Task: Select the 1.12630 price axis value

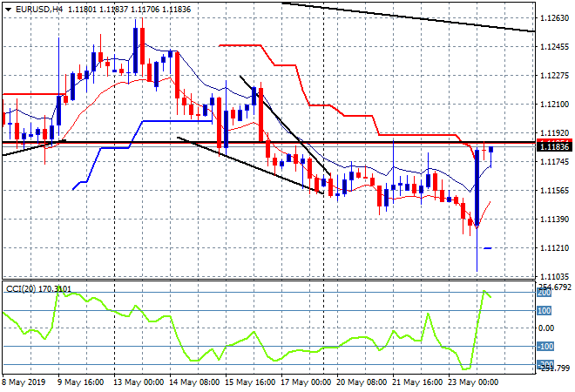Action: click(554, 18)
